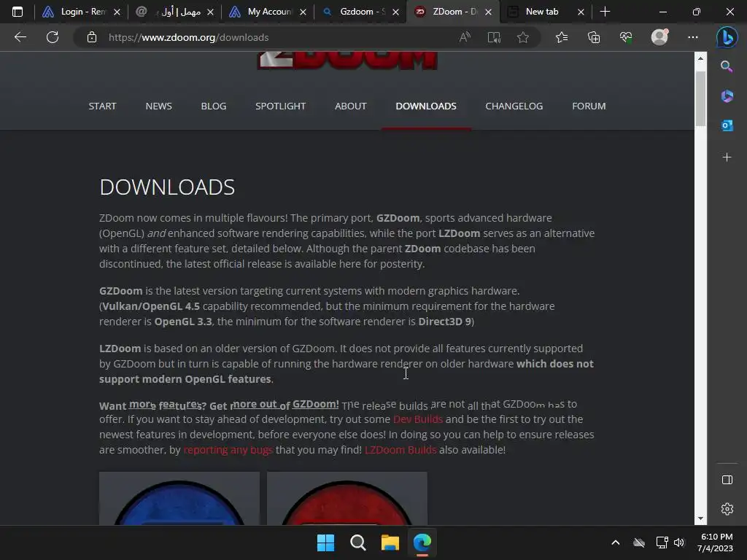Open the user profile avatar
Screen dimensions: 747x560
659,36
